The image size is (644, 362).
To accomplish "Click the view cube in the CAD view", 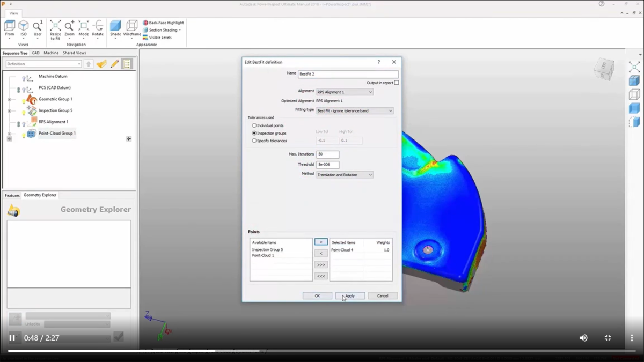I will (604, 69).
